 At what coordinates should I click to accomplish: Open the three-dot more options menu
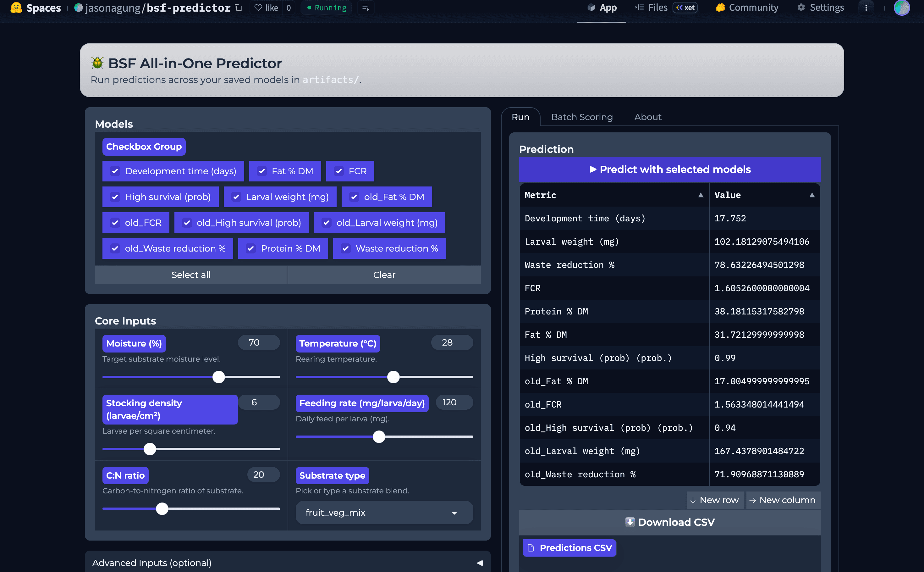click(x=866, y=8)
